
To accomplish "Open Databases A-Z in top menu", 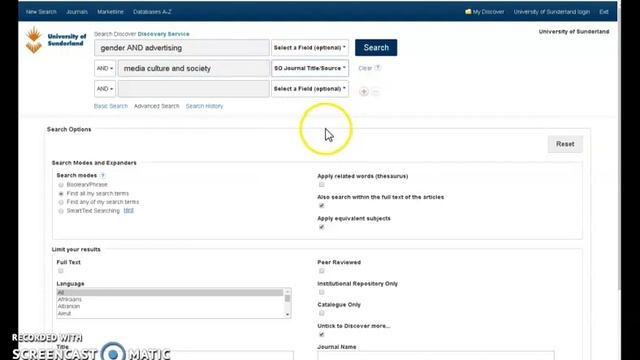I will (152, 12).
